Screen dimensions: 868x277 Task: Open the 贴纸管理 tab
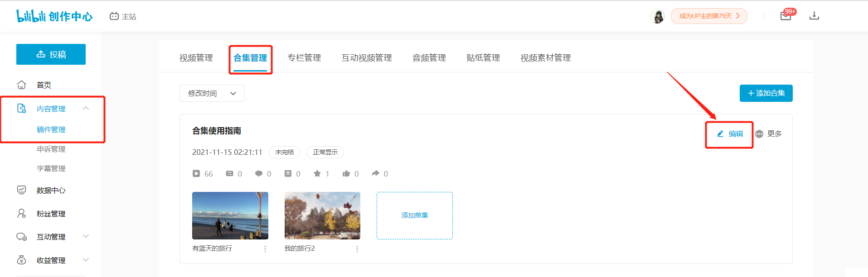point(483,58)
